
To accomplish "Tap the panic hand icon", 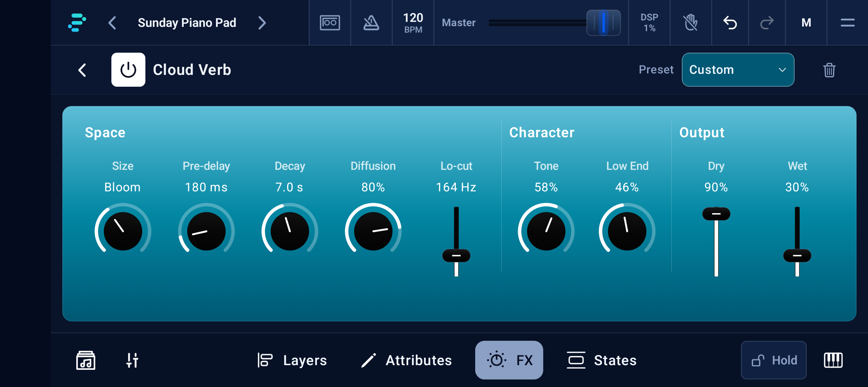I will tap(691, 23).
